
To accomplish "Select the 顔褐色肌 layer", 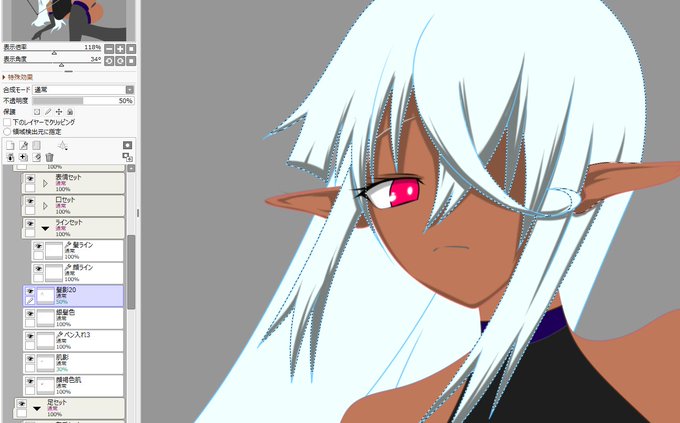I will click(73, 386).
